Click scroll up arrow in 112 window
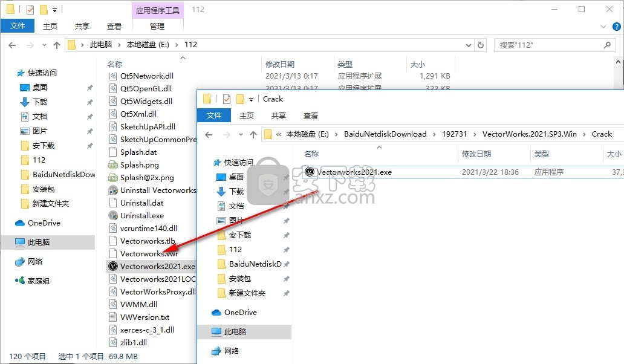Screen dimensions: 624x364 click(x=618, y=62)
